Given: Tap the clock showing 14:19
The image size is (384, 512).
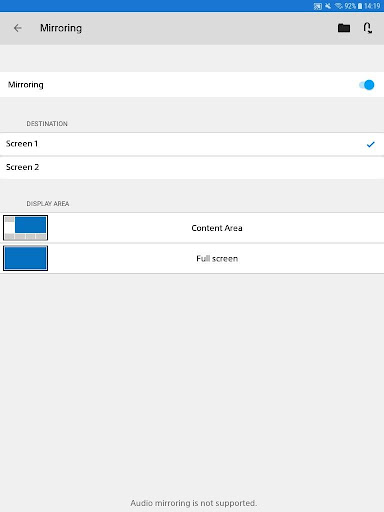Looking at the screenshot, I should (372, 6).
